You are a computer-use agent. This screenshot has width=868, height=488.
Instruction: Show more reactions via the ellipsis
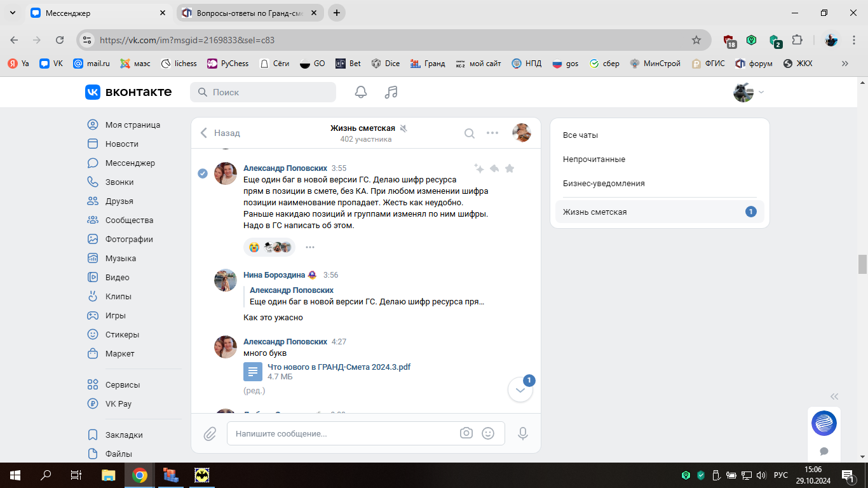pyautogui.click(x=310, y=247)
